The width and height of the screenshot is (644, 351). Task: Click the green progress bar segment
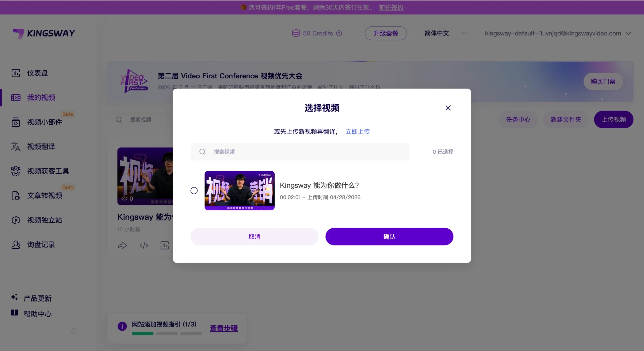click(x=143, y=334)
